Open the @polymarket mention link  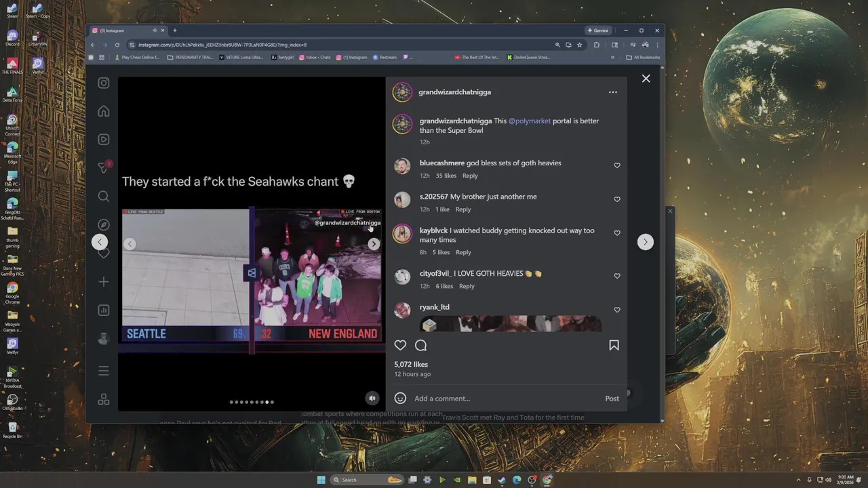(530, 121)
